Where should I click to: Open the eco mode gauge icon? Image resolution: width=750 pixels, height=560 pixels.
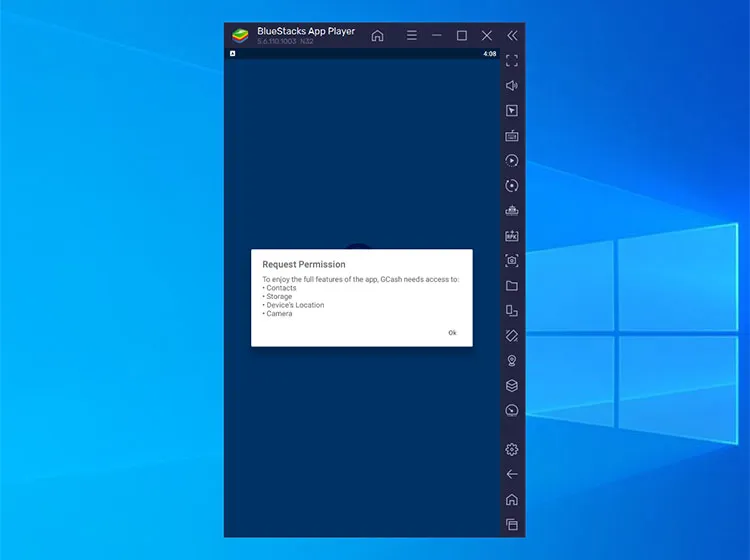tap(512, 410)
